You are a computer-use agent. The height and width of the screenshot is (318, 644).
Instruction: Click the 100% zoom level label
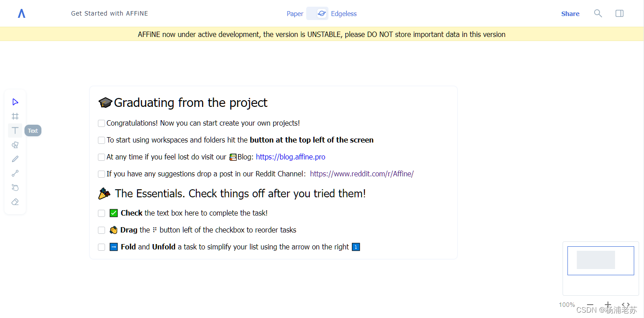[x=567, y=305]
